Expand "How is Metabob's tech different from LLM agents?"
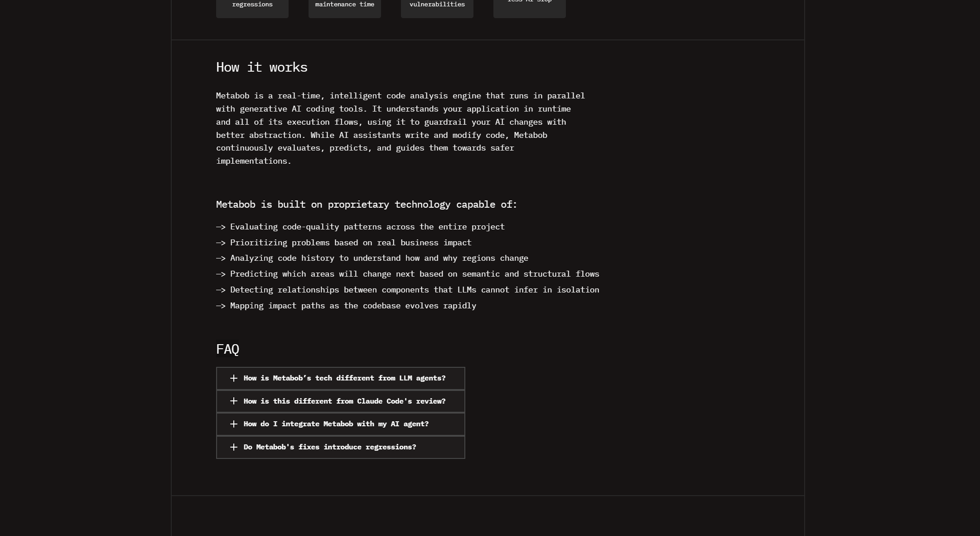Image resolution: width=980 pixels, height=536 pixels. [x=341, y=378]
